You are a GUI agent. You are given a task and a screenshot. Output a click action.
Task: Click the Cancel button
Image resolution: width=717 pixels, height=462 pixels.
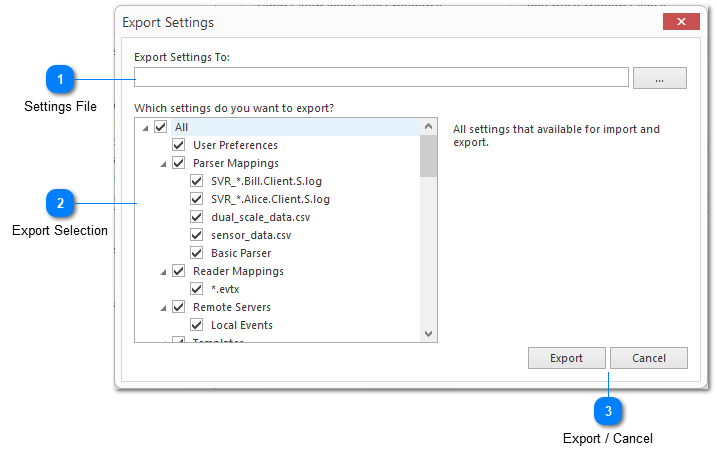(648, 358)
